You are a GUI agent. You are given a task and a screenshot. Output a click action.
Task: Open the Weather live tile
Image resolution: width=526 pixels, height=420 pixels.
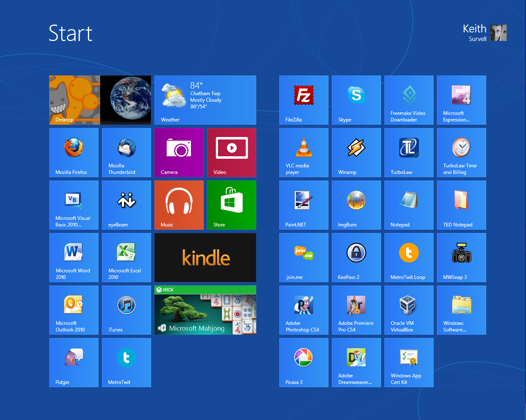coord(205,100)
